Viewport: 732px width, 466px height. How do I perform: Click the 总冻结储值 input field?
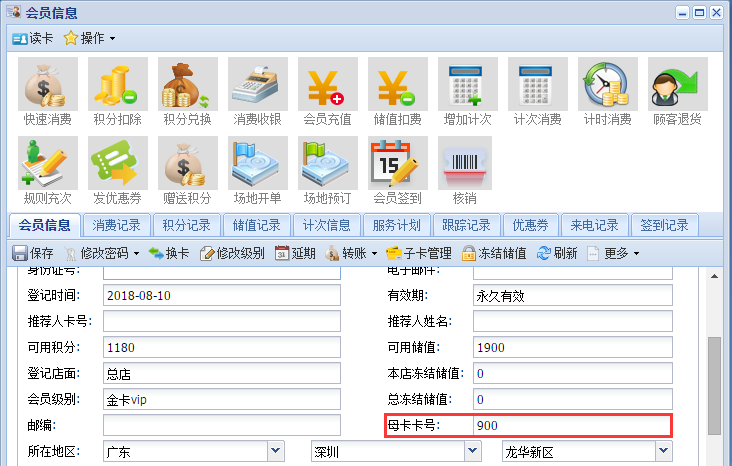[x=573, y=400]
